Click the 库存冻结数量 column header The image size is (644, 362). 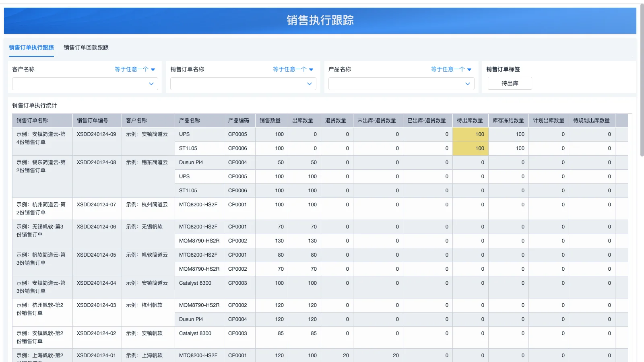(508, 120)
